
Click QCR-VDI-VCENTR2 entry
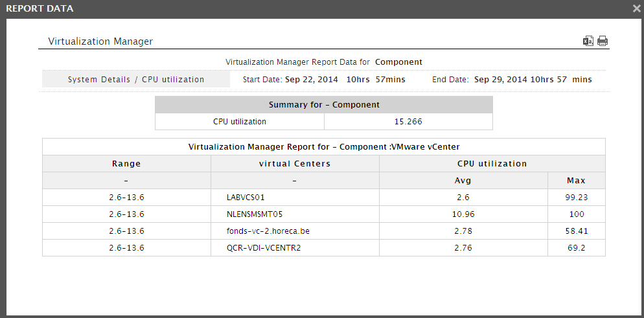(264, 248)
